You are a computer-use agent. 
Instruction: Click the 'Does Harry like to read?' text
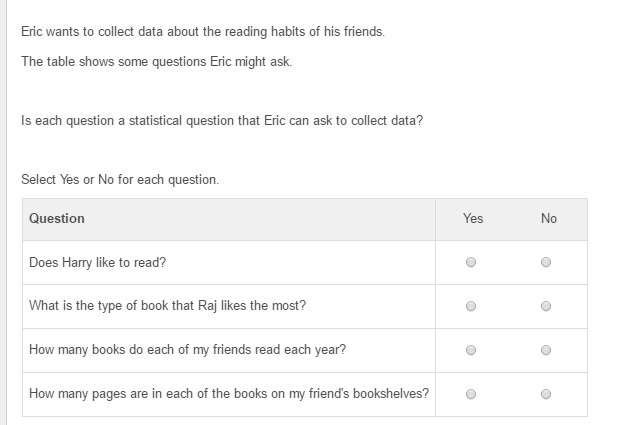pyautogui.click(x=98, y=263)
